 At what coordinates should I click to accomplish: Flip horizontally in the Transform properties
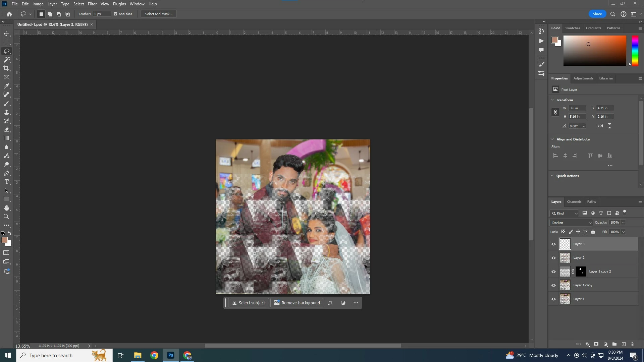point(600,126)
